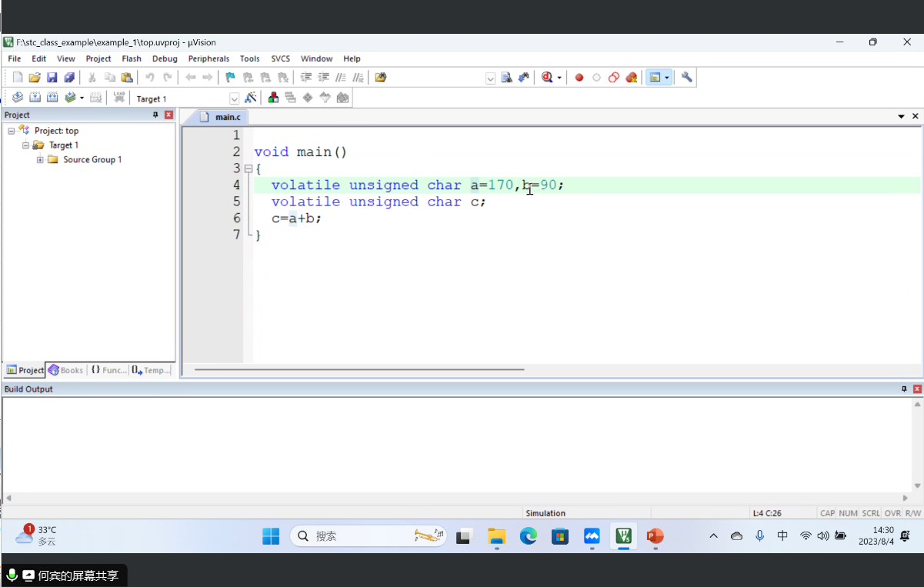Open Configuration using the wrench icon
This screenshot has width=924, height=587.
(x=687, y=77)
